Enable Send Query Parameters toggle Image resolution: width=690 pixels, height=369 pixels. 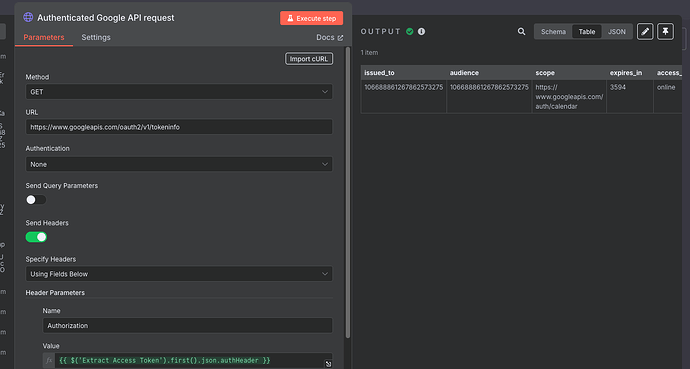(x=36, y=200)
